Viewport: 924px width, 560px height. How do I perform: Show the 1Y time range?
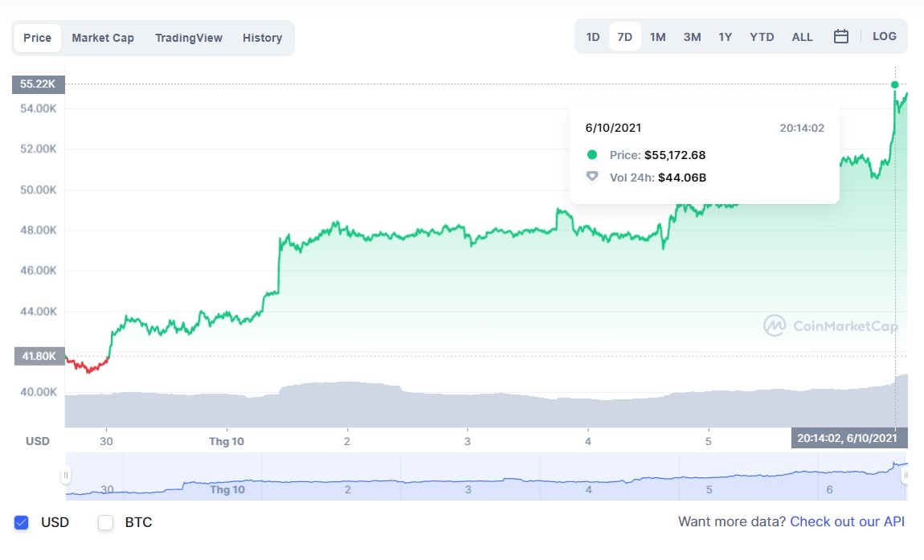click(x=726, y=37)
